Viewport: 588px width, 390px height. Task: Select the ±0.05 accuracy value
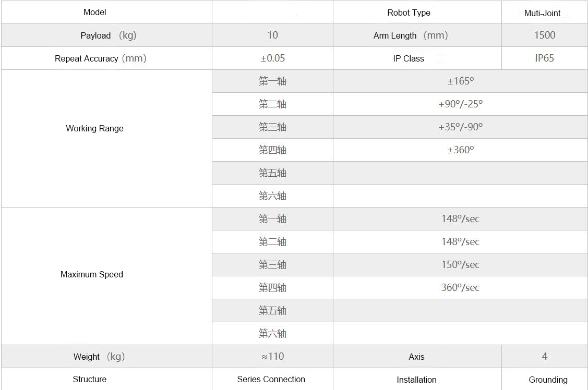pos(272,58)
